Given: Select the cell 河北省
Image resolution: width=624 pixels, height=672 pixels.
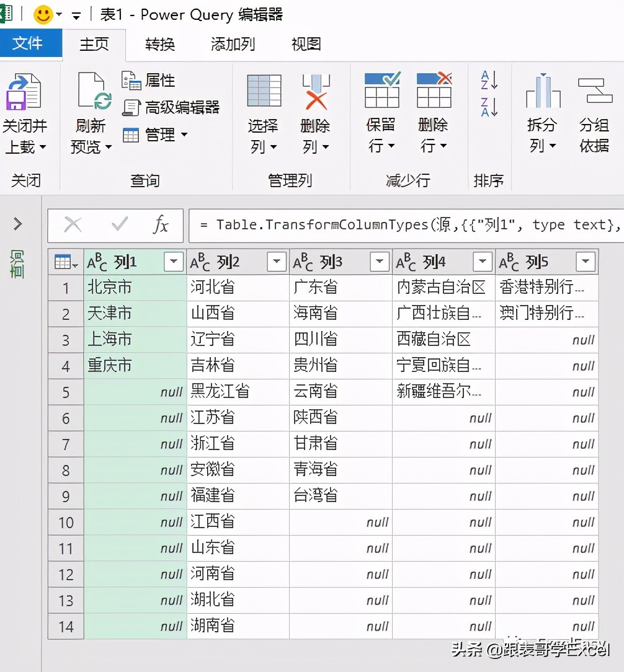Looking at the screenshot, I should tap(238, 288).
